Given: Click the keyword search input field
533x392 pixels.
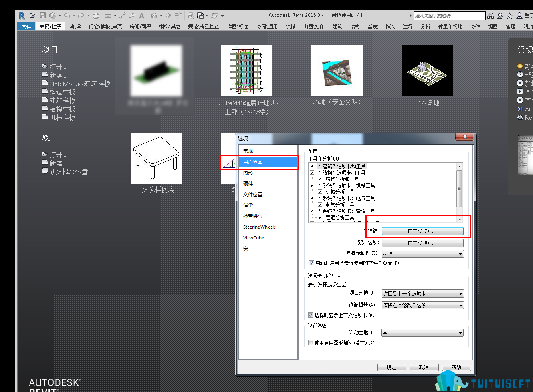Looking at the screenshot, I should 449,16.
